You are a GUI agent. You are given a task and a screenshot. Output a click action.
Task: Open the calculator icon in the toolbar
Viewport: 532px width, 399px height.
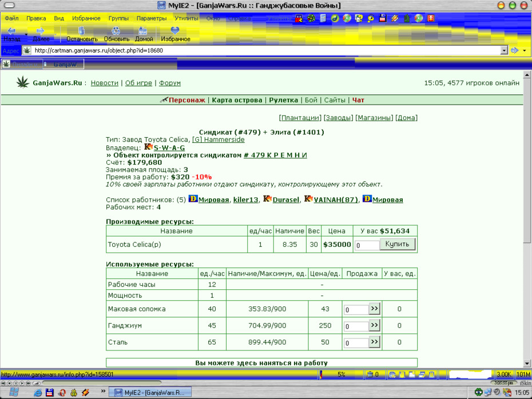[x=323, y=18]
